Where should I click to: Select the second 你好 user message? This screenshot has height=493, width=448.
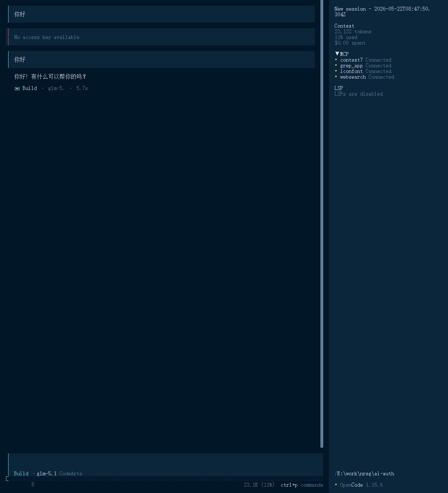pos(162,59)
